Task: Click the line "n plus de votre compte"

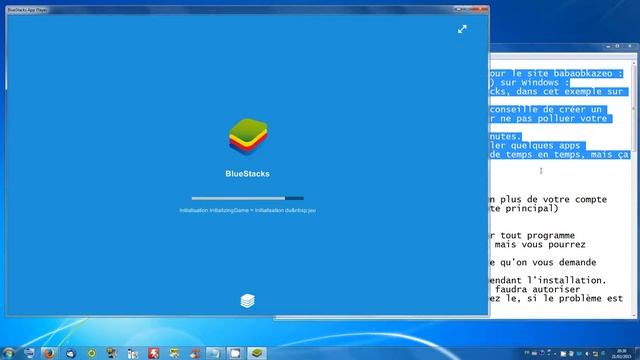Action: coord(548,199)
